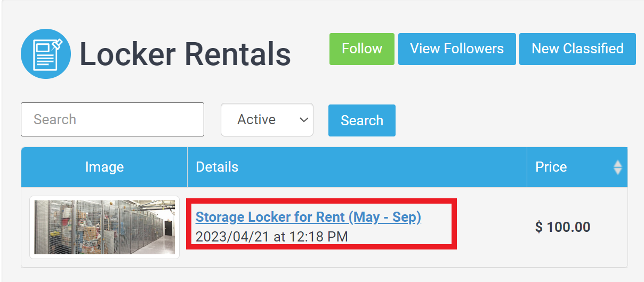Click the Locker Rentals page heading
This screenshot has width=644, height=282.
(x=186, y=54)
